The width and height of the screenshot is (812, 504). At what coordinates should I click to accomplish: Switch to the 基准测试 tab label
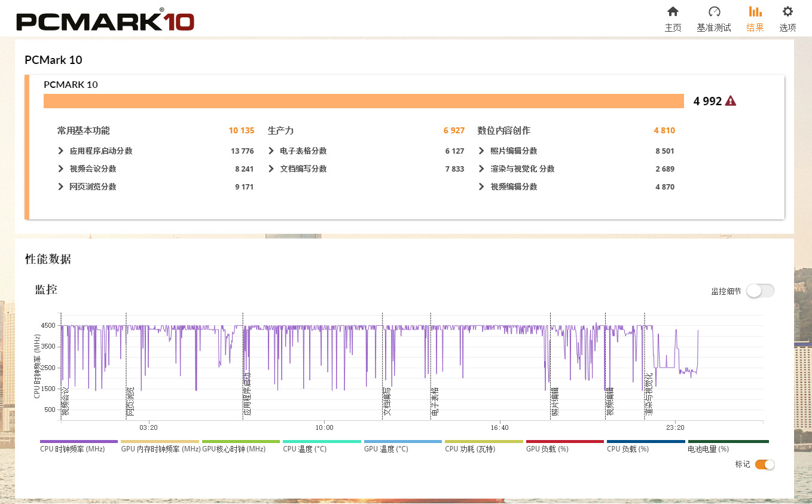point(714,28)
